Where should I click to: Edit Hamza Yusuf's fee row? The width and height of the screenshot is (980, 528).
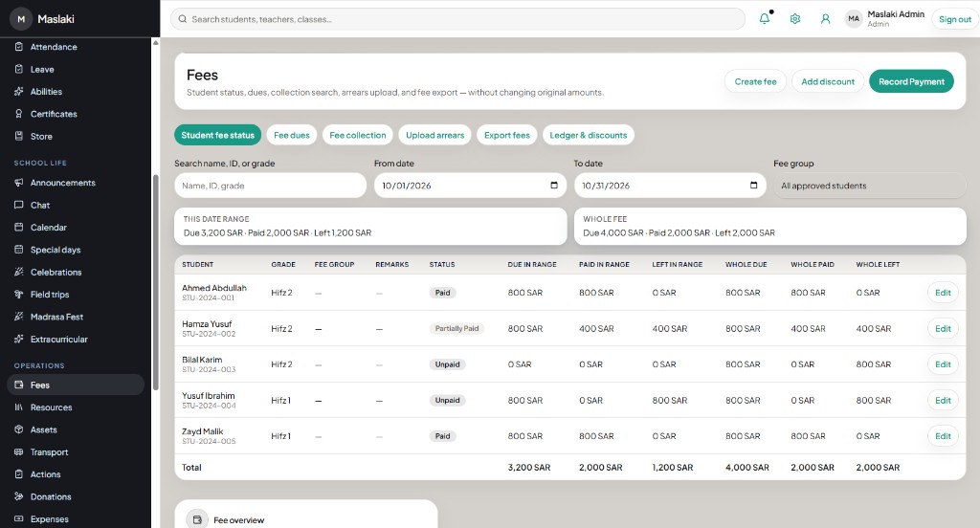click(x=943, y=329)
